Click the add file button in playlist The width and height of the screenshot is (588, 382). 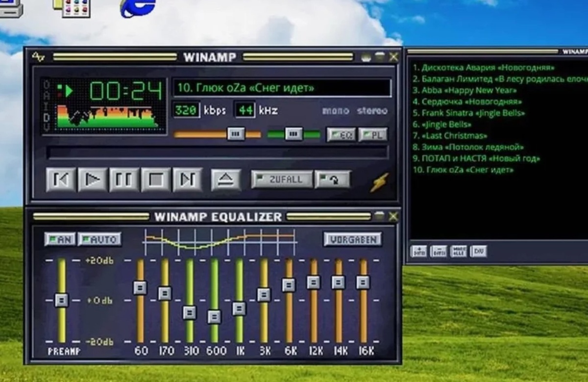[419, 252]
